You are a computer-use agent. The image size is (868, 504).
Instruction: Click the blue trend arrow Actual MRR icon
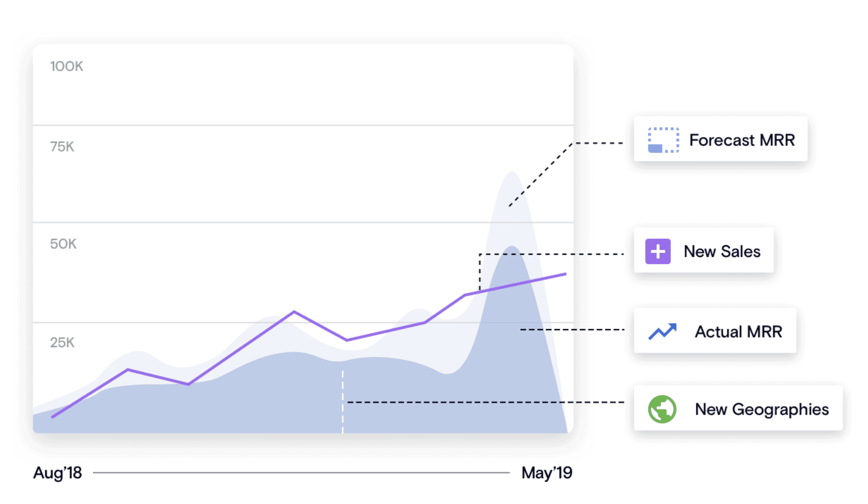662,331
